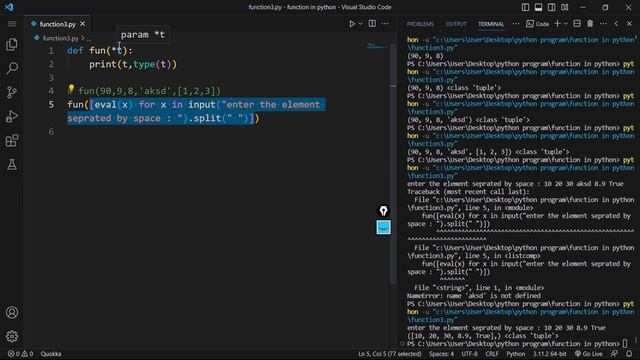This screenshot has height=360, width=640.
Task: Open errors and warnings status indicator
Action: [20, 354]
